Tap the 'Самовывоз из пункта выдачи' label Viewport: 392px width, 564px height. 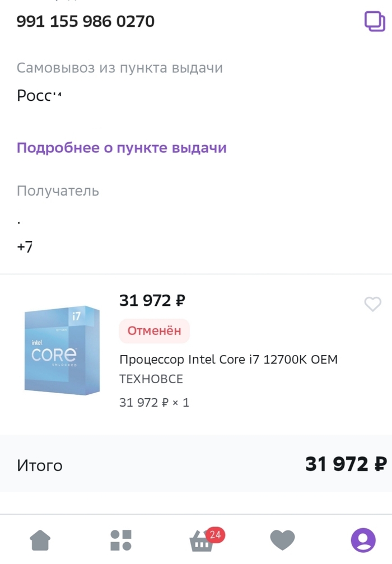[x=120, y=68]
